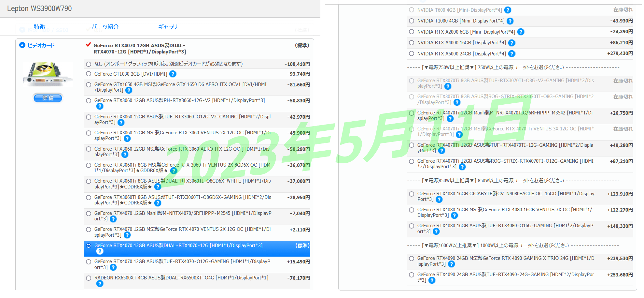Click the Lepton WS3900W790 title

[39, 8]
